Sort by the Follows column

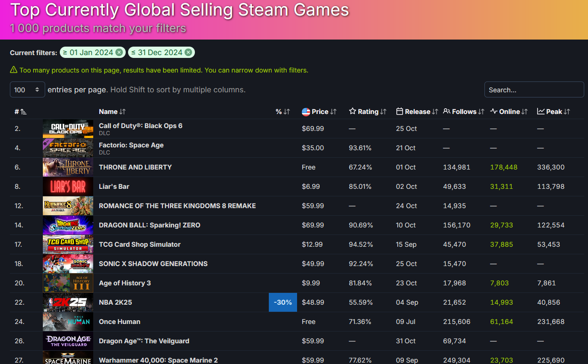point(464,112)
